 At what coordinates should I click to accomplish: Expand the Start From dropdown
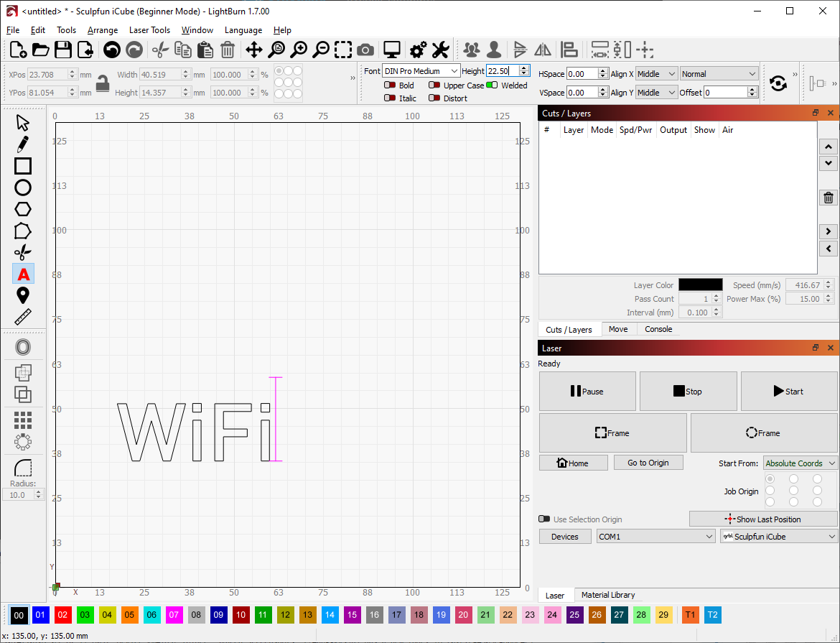click(801, 463)
